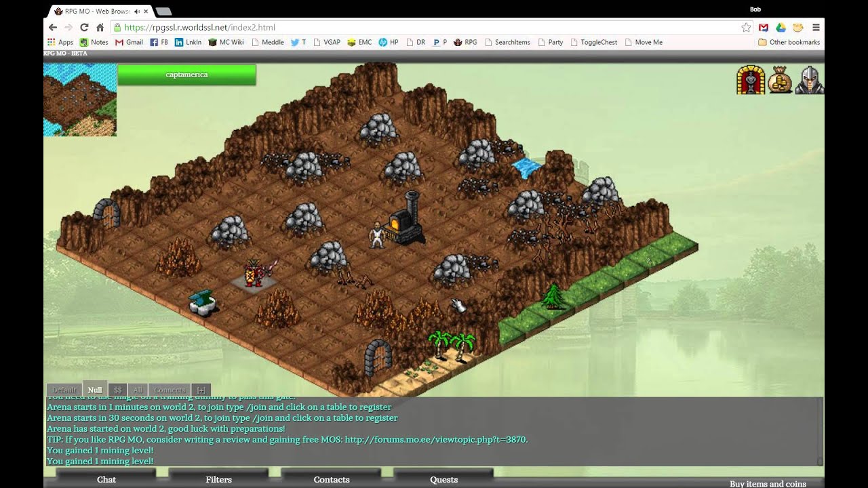This screenshot has height=488, width=868.
Task: Click the browser forward button
Action: [x=68, y=27]
